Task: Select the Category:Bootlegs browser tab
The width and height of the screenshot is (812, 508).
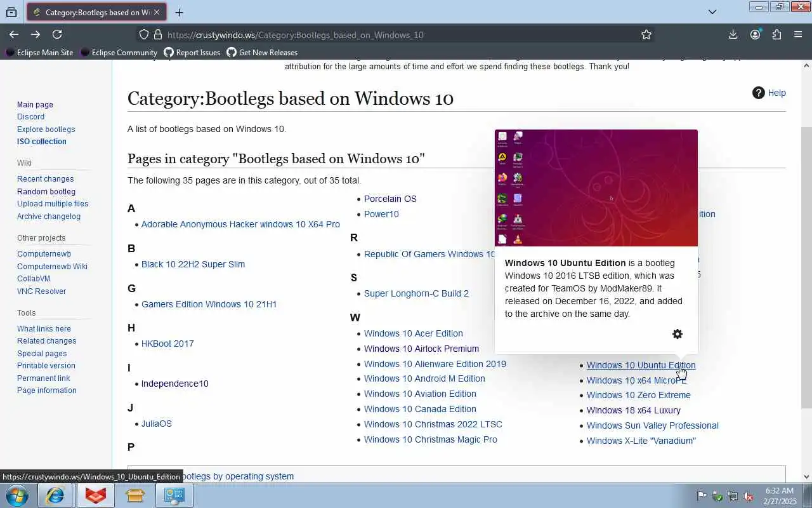Action: tap(96, 12)
